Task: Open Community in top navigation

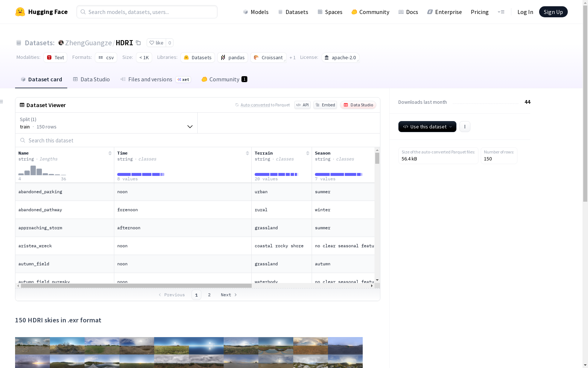Action: point(370,12)
